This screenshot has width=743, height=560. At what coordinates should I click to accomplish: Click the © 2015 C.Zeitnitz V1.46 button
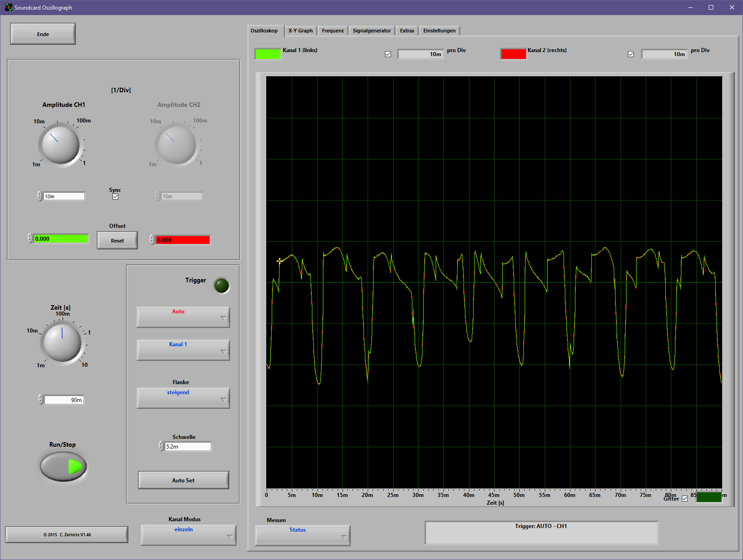[67, 534]
